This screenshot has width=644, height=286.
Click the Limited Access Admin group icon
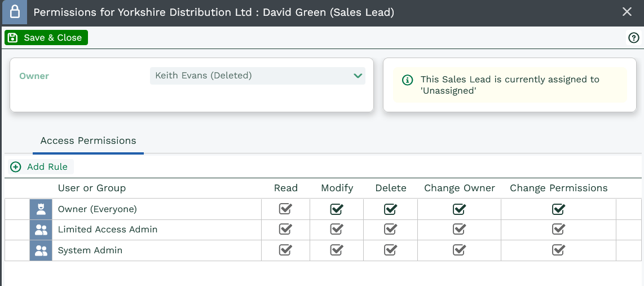(41, 230)
